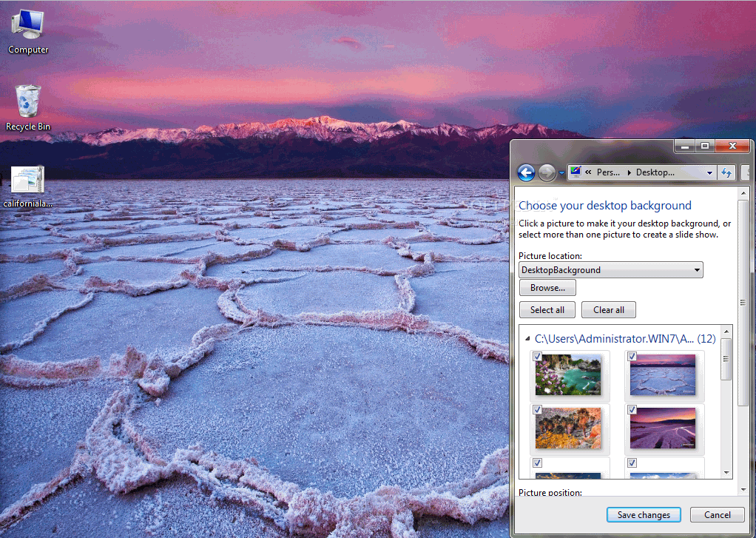Viewport: 756px width, 538px height.
Task: Open the Picture location dropdown
Action: tap(611, 269)
